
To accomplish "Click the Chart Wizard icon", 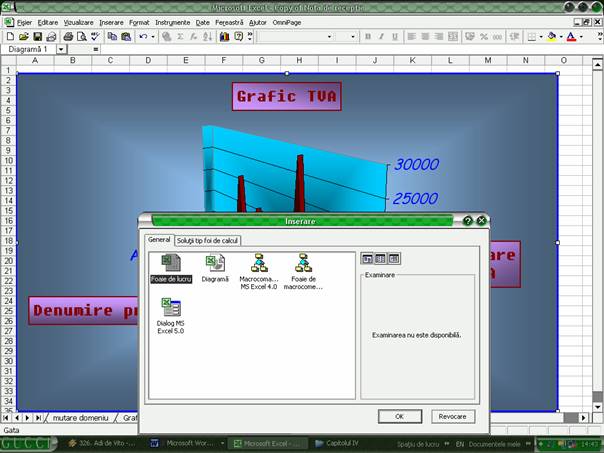I will pyautogui.click(x=225, y=37).
